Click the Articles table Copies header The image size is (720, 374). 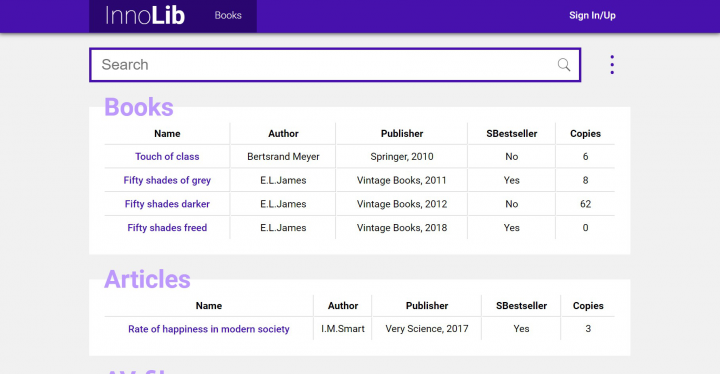588,306
